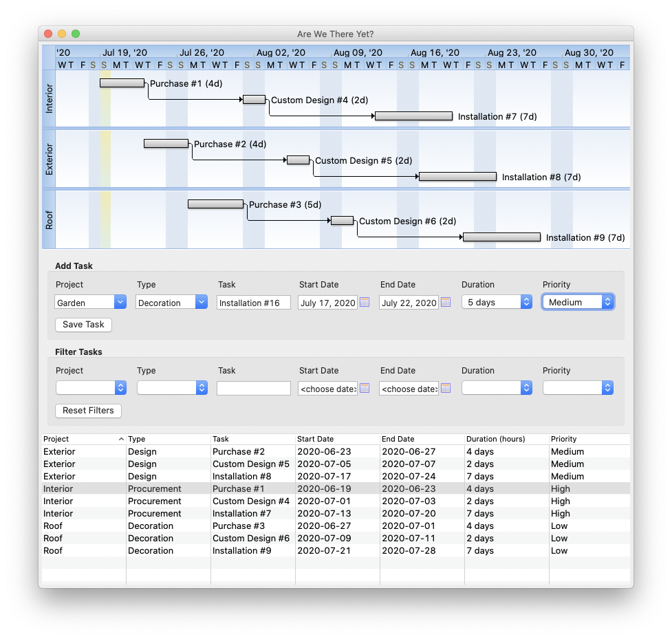The height and width of the screenshot is (639, 672).
Task: Select the Installation #8 table cell
Action: (x=253, y=476)
